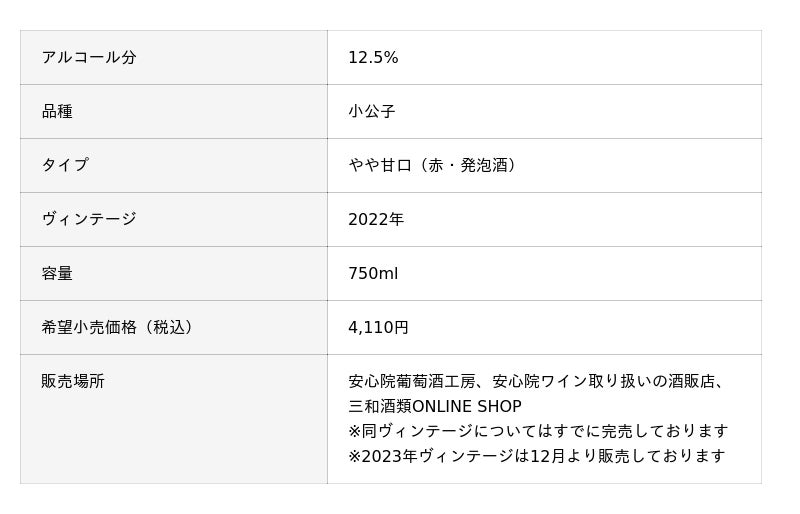Click the タイプ label cell

click(65, 166)
